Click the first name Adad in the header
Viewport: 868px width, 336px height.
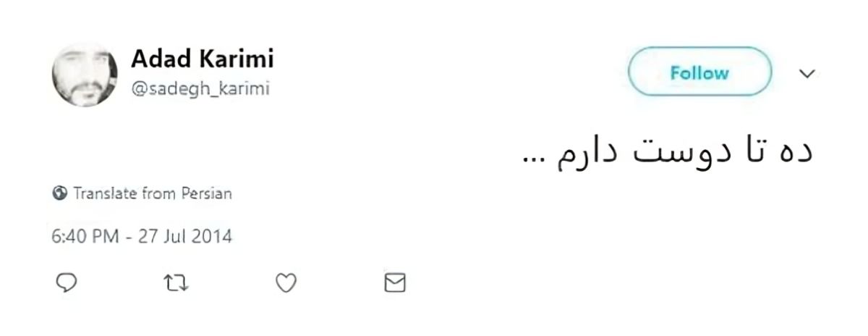point(155,59)
